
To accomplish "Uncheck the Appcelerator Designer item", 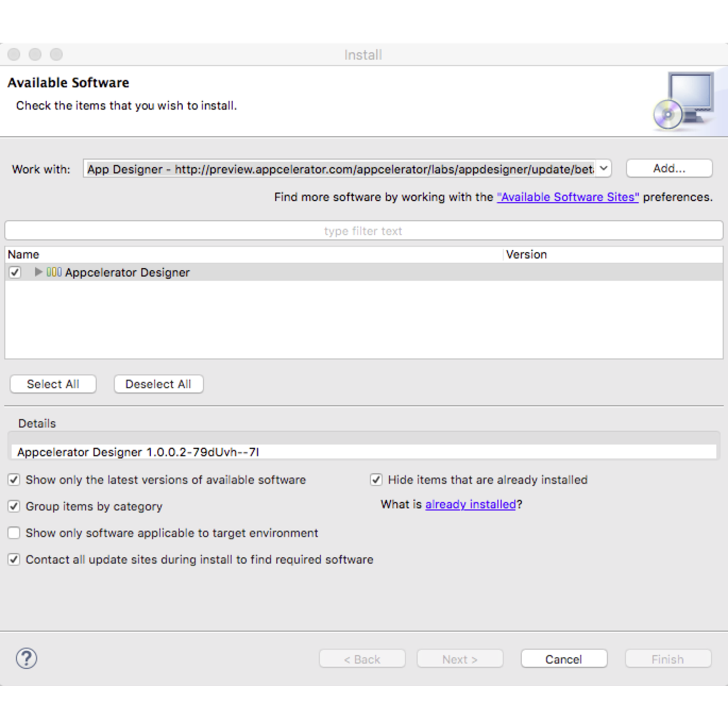I will 14,272.
